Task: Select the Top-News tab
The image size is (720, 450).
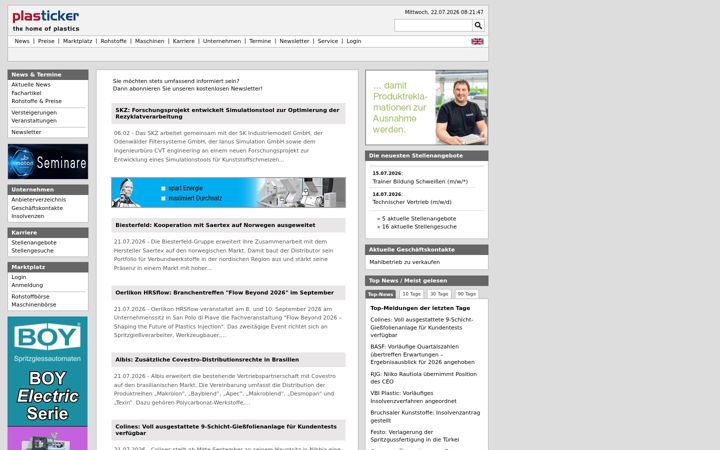Action: pos(381,294)
